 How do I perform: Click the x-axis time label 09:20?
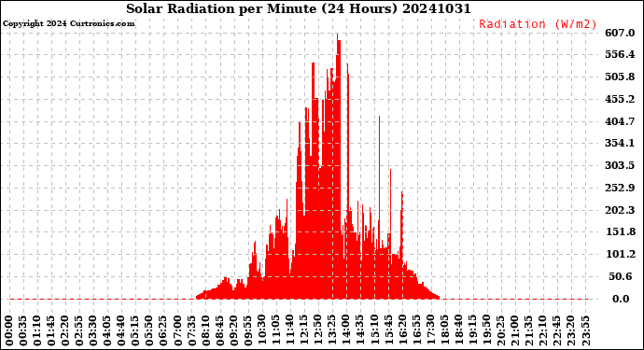tap(234, 331)
